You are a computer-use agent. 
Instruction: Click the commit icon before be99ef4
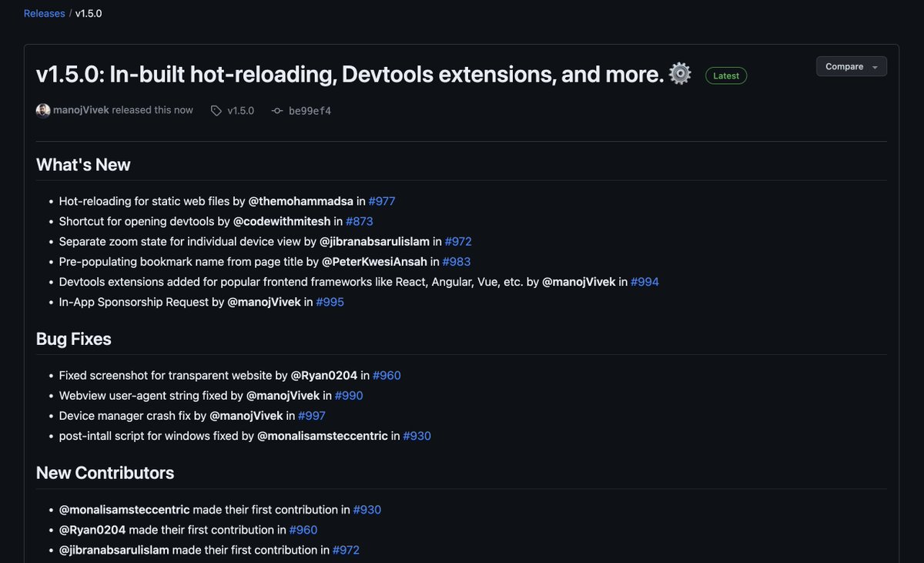(x=276, y=110)
